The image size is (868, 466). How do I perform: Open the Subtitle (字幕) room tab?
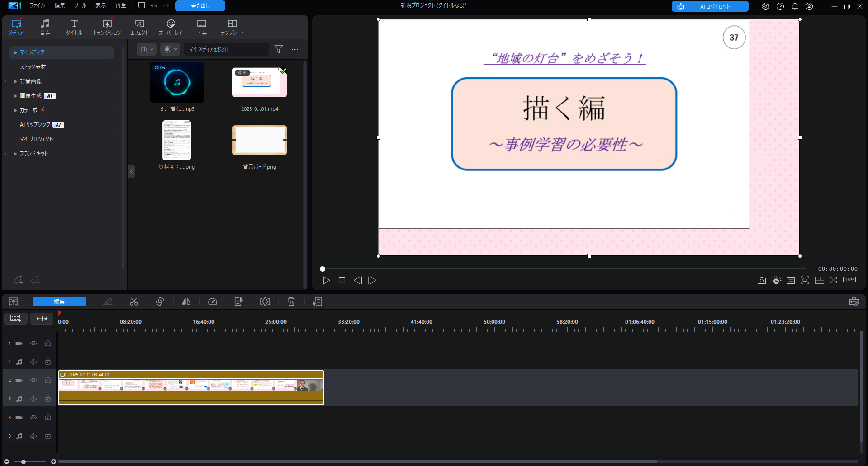pyautogui.click(x=202, y=27)
